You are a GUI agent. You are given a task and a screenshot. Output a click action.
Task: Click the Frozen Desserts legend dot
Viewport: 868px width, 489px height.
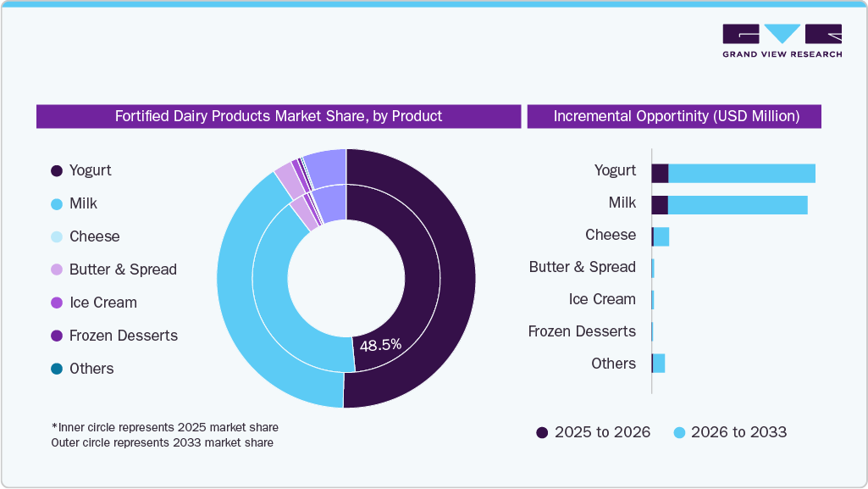point(57,336)
